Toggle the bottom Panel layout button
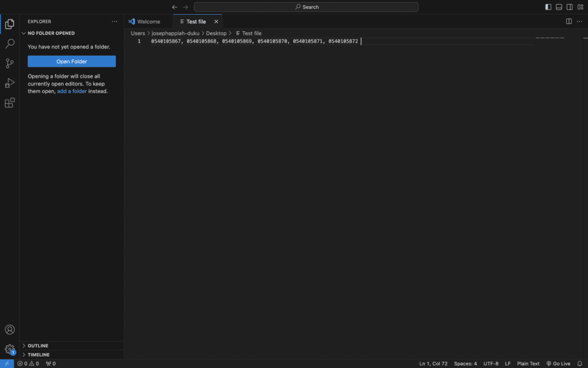This screenshot has height=368, width=588. click(x=559, y=7)
